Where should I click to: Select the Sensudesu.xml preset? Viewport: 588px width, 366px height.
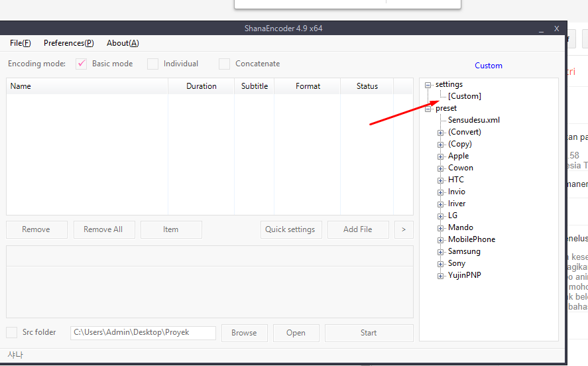pyautogui.click(x=473, y=120)
